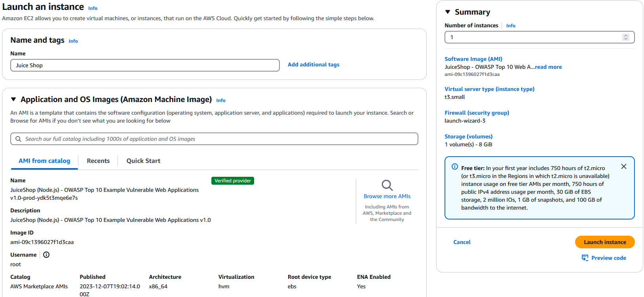
Task: Click the Architecture value x86_64
Action: click(x=158, y=286)
